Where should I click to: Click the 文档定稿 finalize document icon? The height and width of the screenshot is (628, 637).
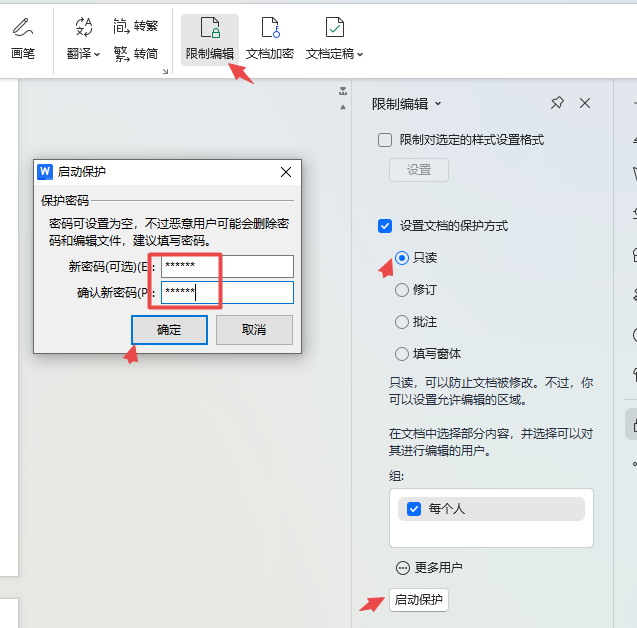coord(334,28)
